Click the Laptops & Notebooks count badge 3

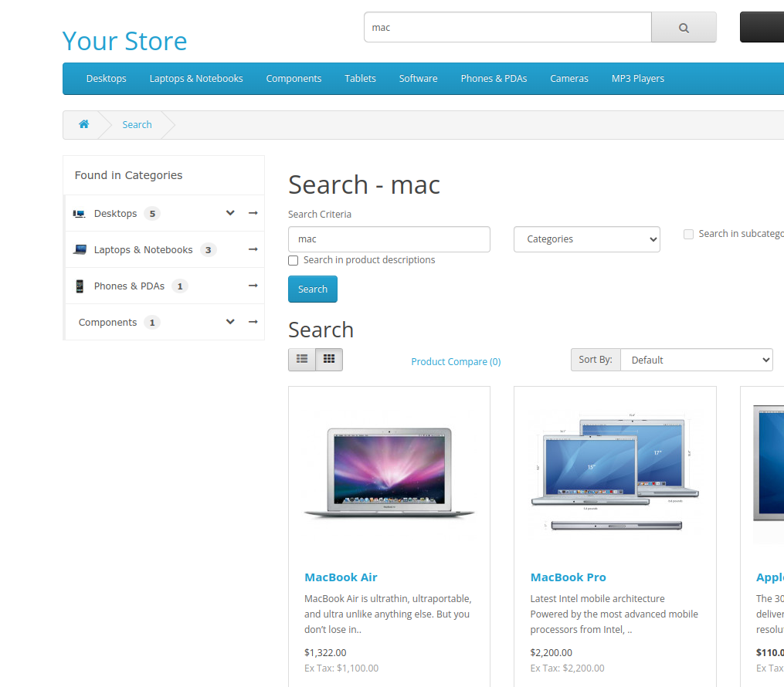(x=208, y=250)
